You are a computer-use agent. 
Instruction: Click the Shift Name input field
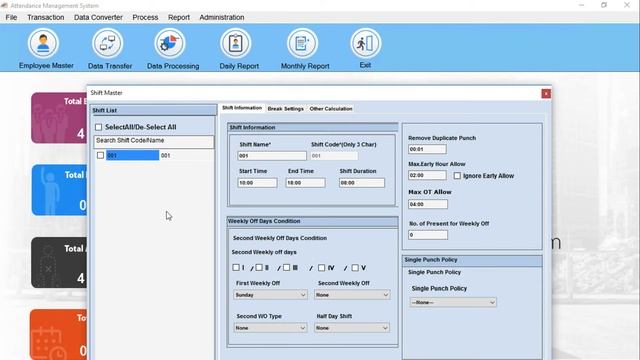click(272, 156)
